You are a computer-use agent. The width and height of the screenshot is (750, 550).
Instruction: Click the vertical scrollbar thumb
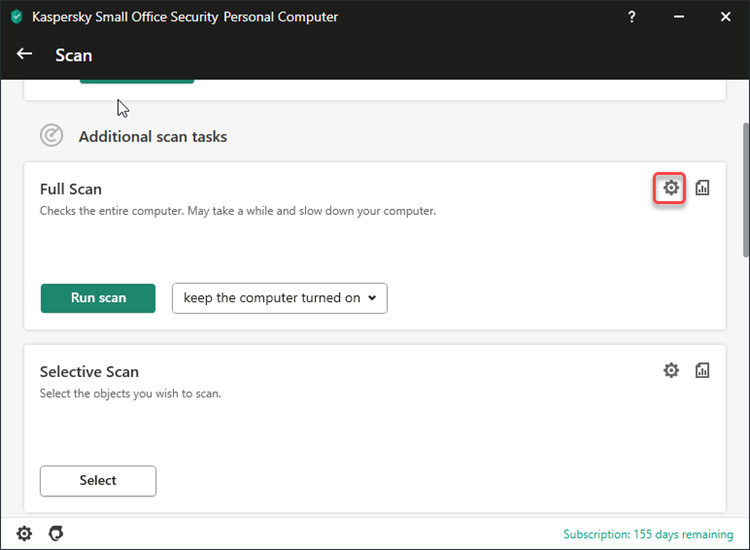click(746, 190)
